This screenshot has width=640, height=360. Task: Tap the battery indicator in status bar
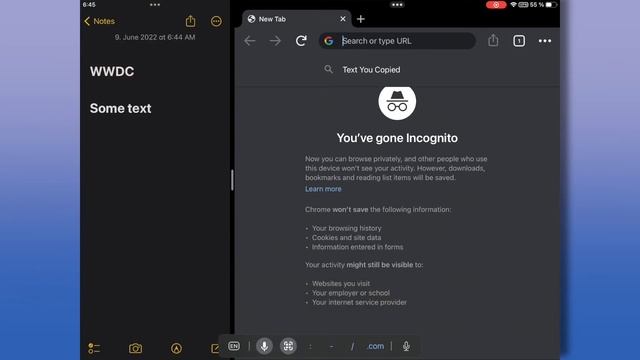pos(551,5)
